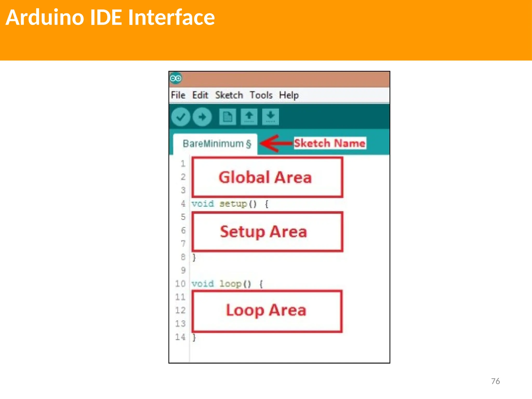Click the closing brace on line 8
This screenshot has width=532, height=399.
click(x=194, y=257)
